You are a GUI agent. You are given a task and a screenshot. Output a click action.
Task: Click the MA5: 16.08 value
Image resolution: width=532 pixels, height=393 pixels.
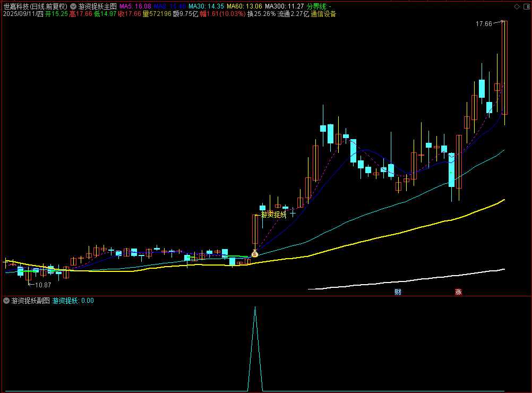pos(135,6)
